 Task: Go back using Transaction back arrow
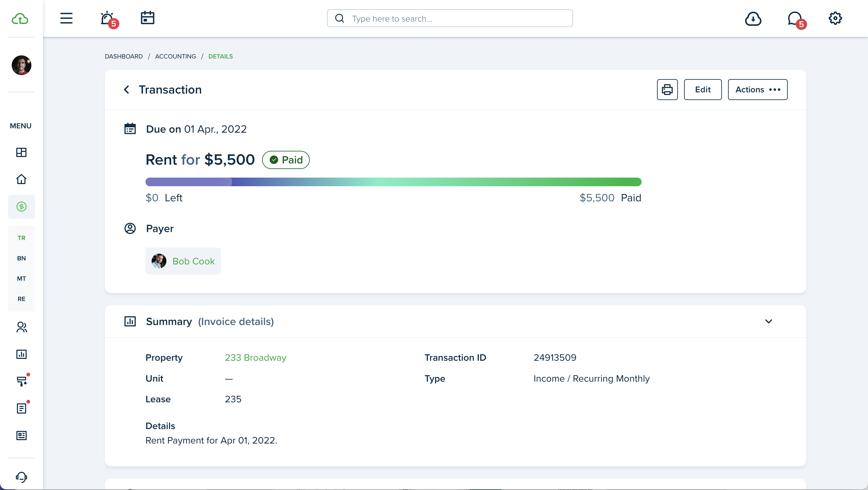126,90
